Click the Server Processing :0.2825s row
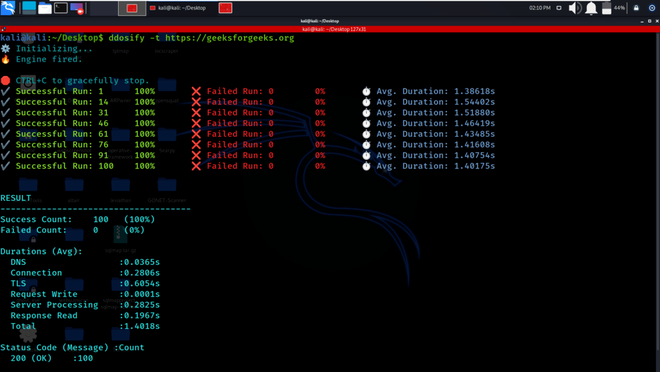 (x=85, y=305)
